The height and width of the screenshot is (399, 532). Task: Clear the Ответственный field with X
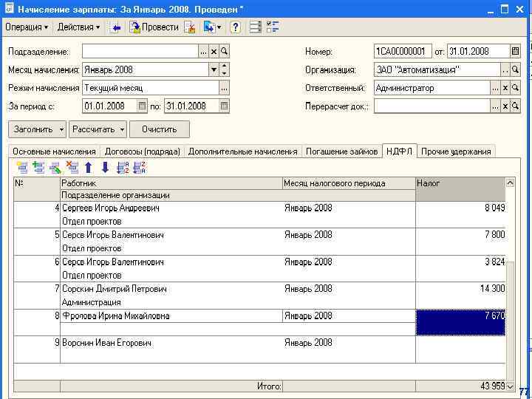point(505,88)
